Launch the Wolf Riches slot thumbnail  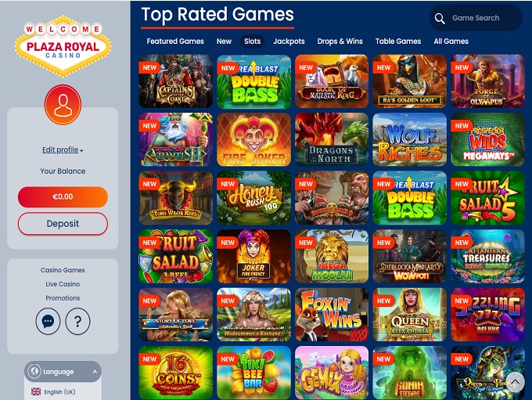(x=409, y=139)
